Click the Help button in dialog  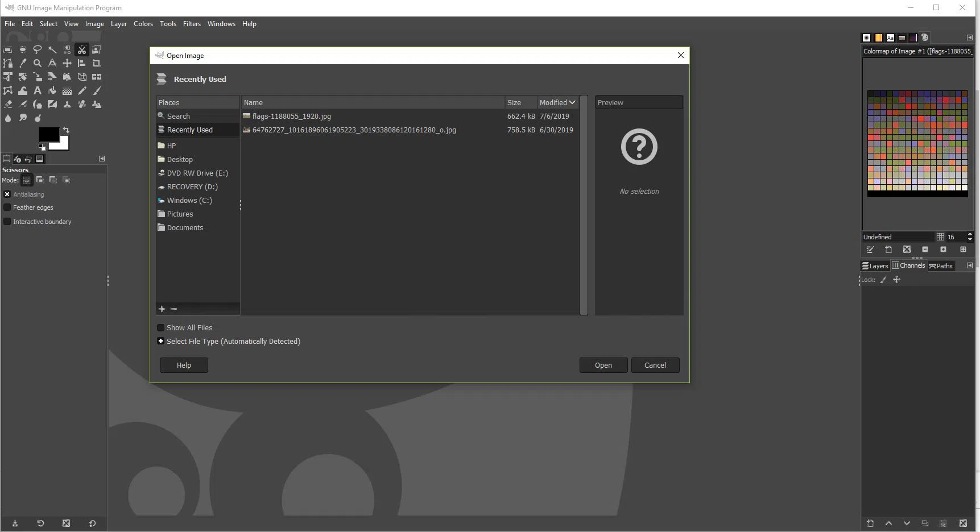click(184, 365)
